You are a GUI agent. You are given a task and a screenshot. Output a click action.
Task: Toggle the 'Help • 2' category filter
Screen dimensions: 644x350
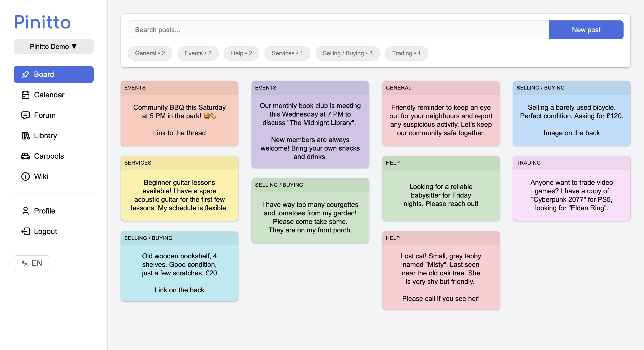pos(241,53)
